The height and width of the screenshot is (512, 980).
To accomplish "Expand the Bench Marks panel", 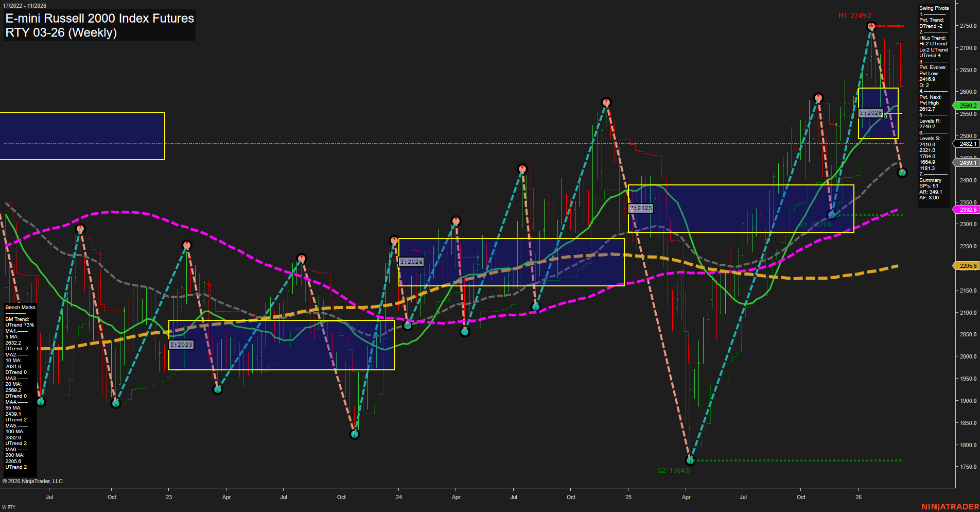I will click(x=20, y=307).
